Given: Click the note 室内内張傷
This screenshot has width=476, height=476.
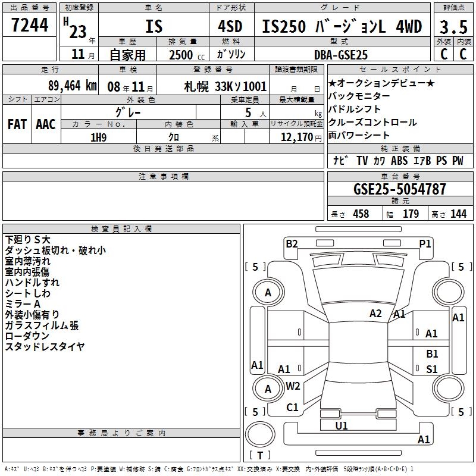Looking at the screenshot, I should [27, 272].
